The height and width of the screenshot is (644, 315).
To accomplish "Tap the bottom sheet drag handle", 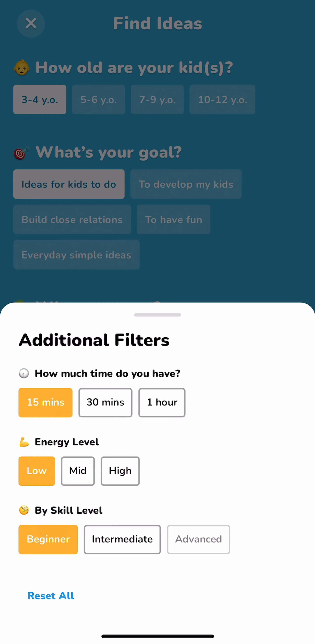I will pyautogui.click(x=157, y=315).
